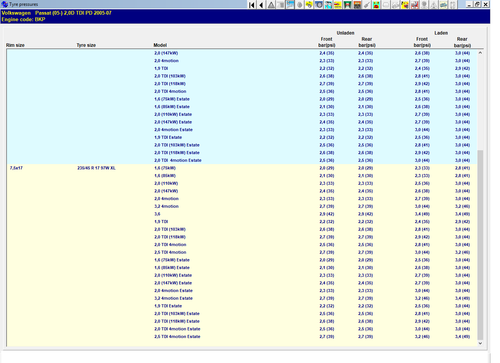Click the orange and black toolbar icon
This screenshot has width=500, height=363.
(357, 5)
